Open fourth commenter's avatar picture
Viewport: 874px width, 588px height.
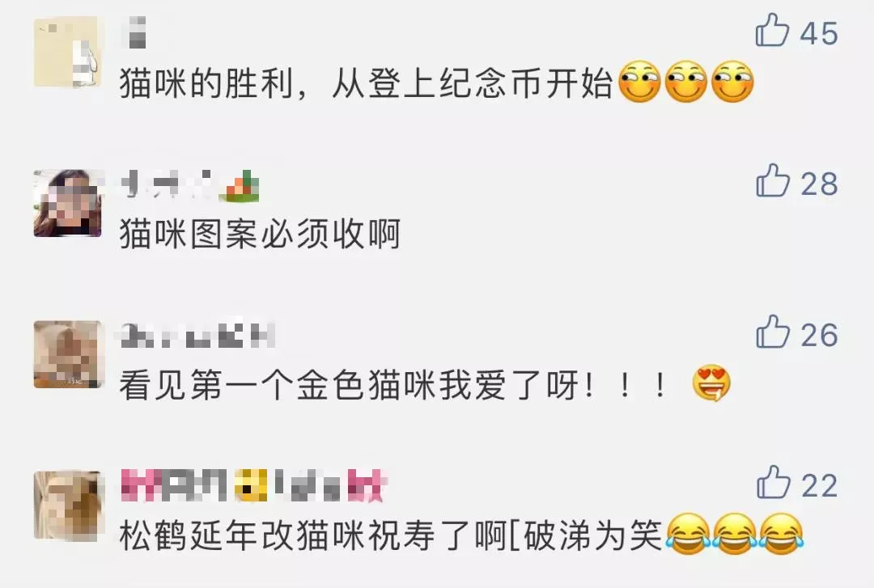pyautogui.click(x=69, y=506)
